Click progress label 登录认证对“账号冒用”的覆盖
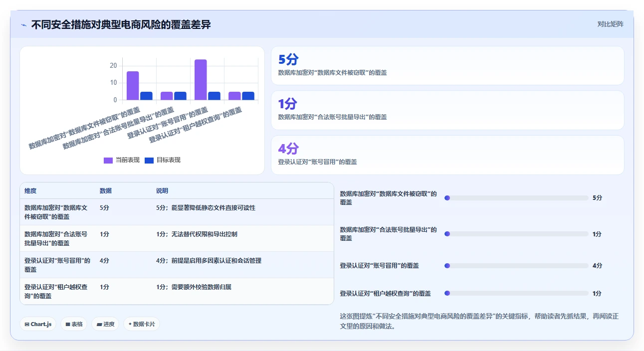Viewport: 644px width, 351px height. (x=379, y=266)
